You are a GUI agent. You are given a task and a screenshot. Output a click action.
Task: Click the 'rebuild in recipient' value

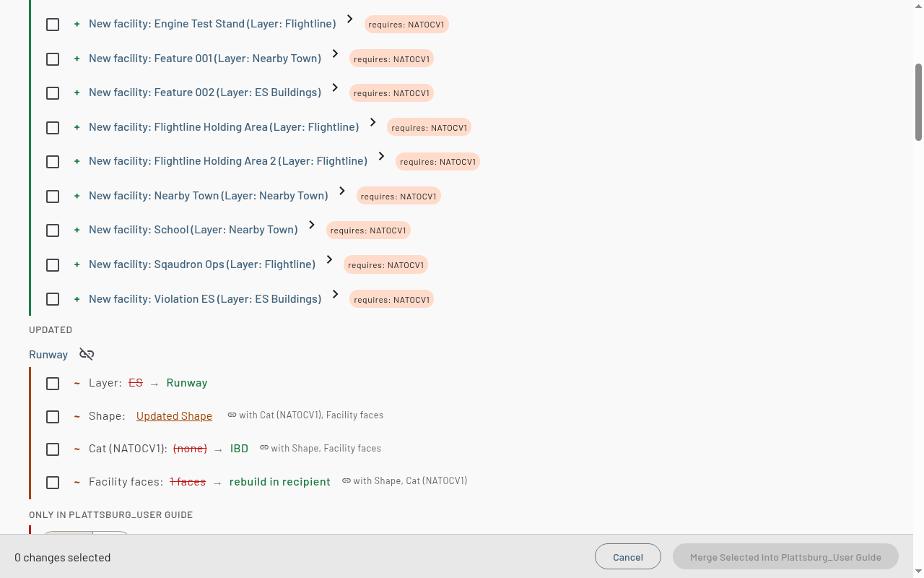pyautogui.click(x=280, y=482)
